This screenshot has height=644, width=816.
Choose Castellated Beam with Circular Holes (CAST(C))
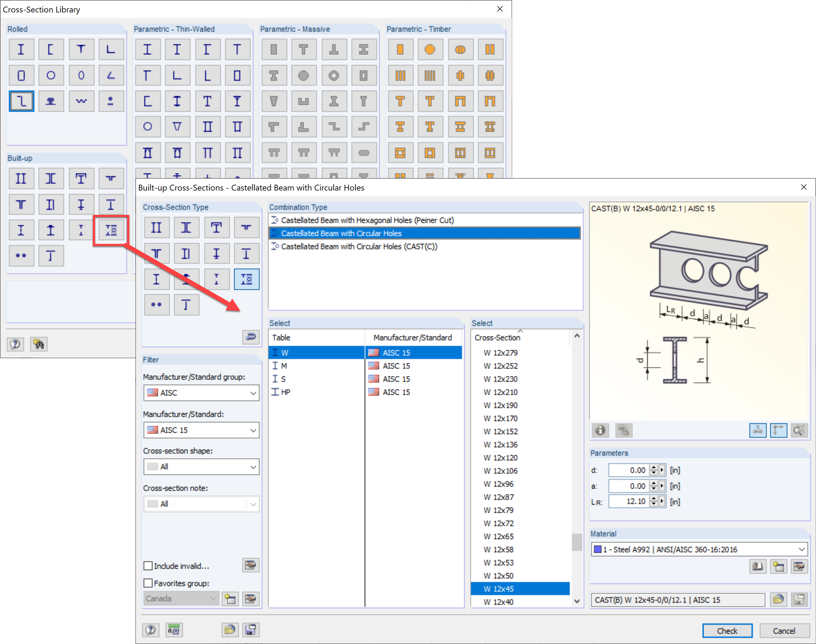tap(359, 246)
